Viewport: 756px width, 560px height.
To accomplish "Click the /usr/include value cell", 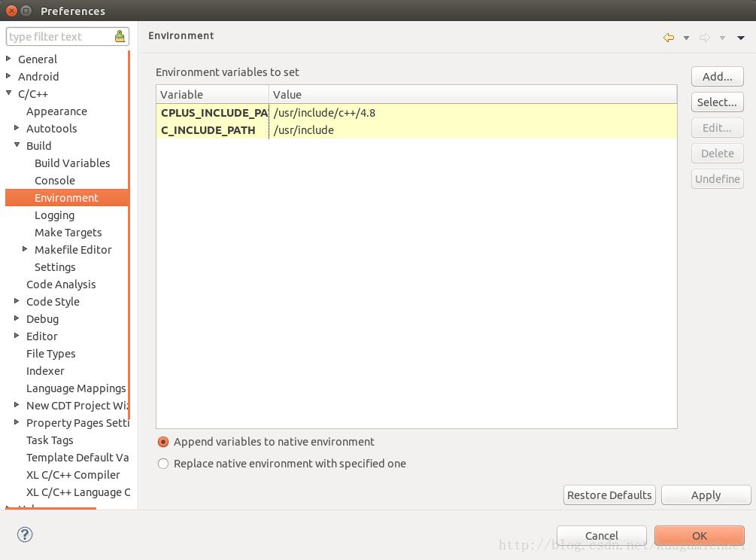I will coord(304,130).
